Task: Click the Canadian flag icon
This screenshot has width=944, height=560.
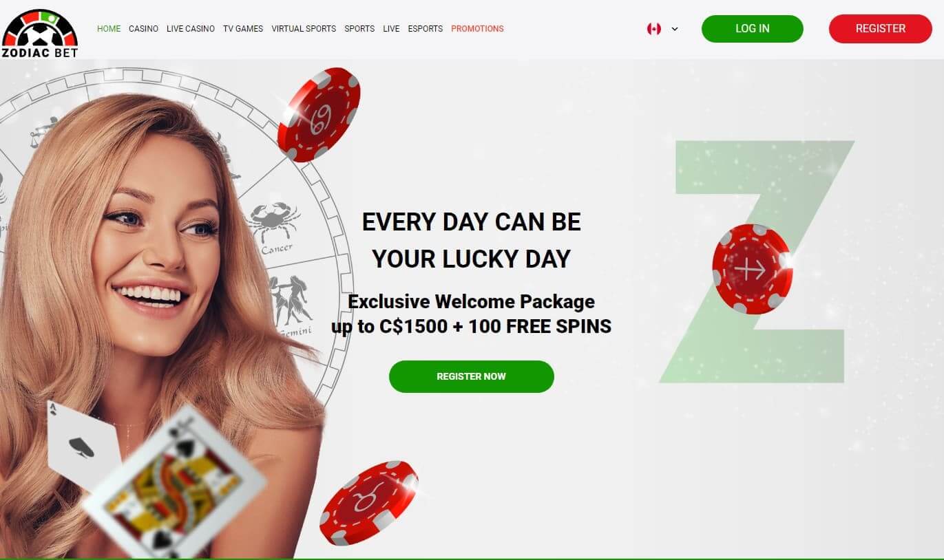Action: coord(654,29)
